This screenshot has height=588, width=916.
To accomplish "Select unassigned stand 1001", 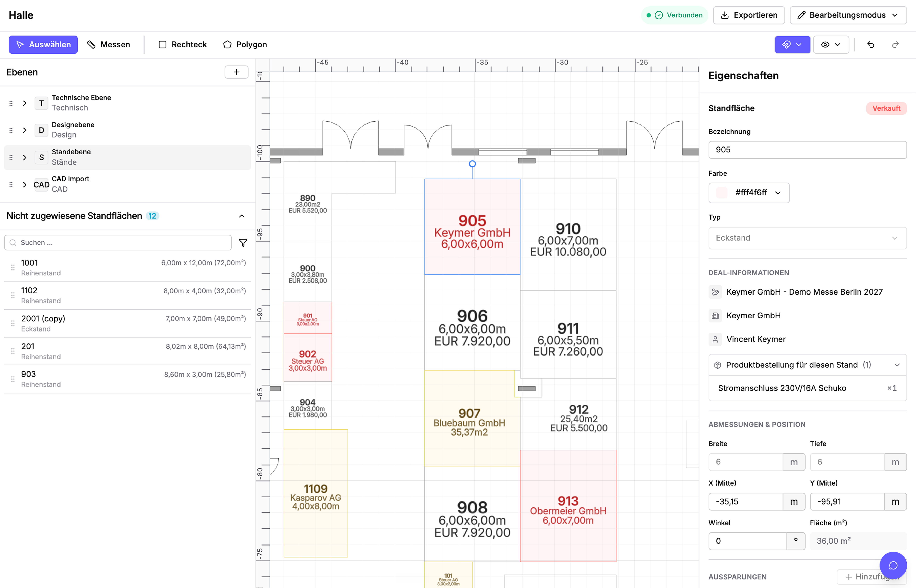I will [x=128, y=268].
